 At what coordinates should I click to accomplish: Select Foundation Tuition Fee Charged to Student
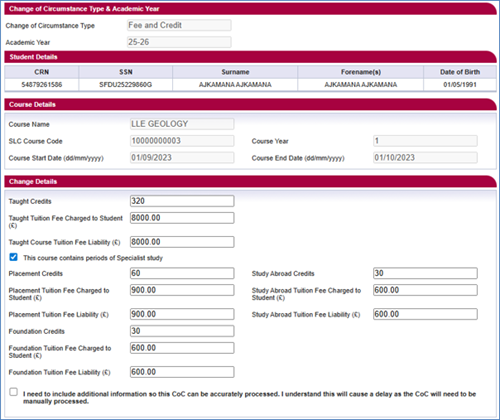click(182, 348)
